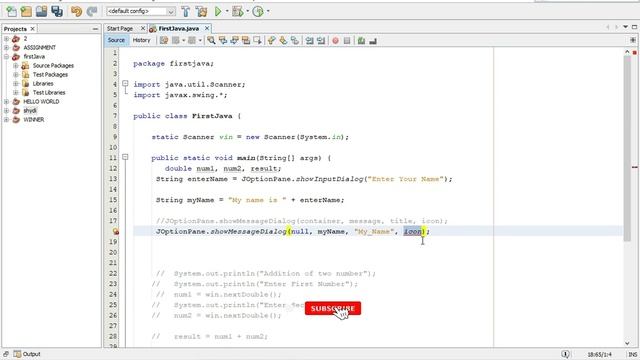Screen dimensions: 640x360
Task: Open the Output window button
Action: coord(27,354)
